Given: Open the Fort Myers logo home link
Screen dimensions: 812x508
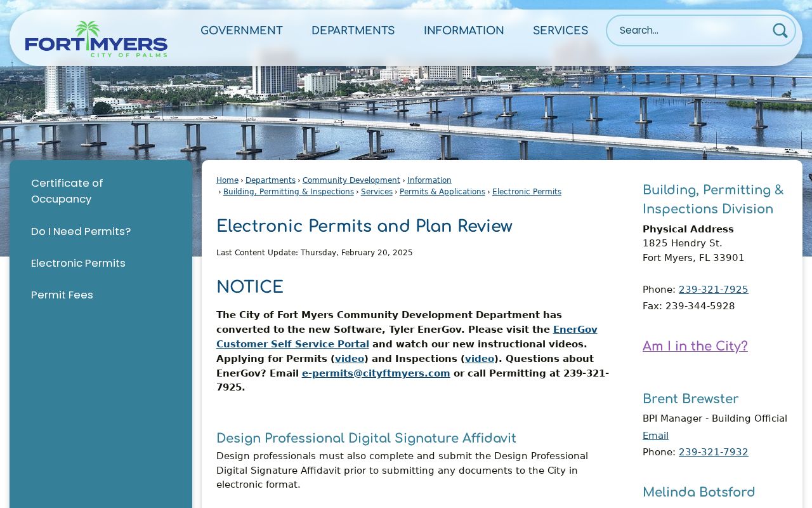Looking at the screenshot, I should click(x=96, y=39).
